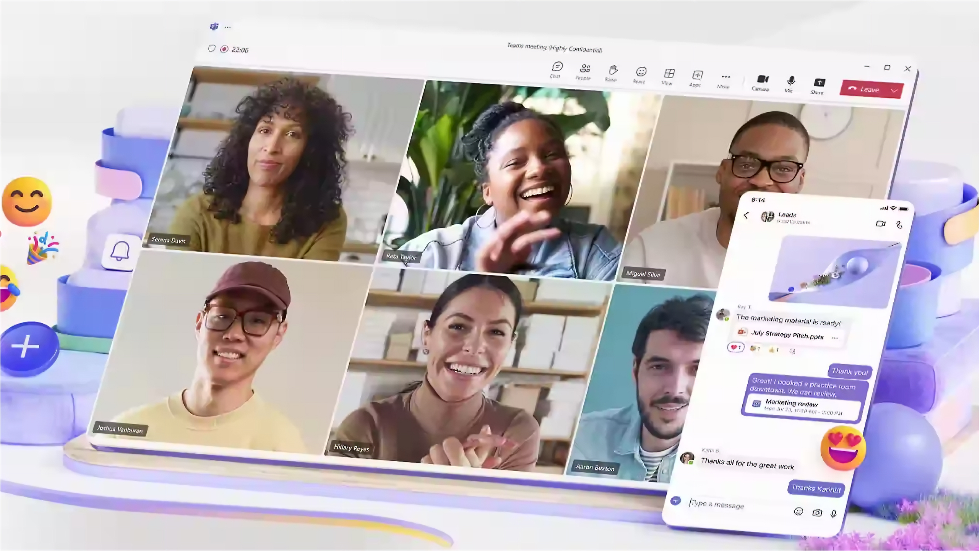Viewport: 980px width, 551px height.
Task: Go back using the phone chat arrow
Action: coord(746,215)
